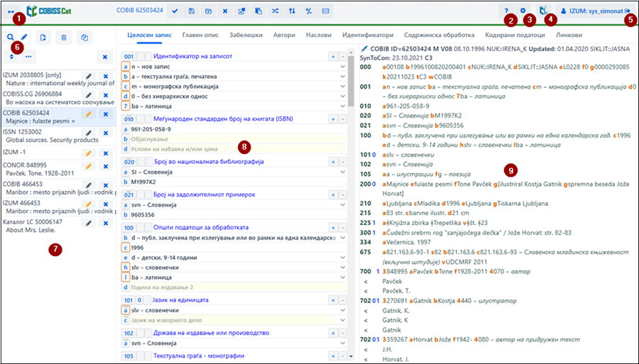Click the trash bin delete icon

coord(64,38)
